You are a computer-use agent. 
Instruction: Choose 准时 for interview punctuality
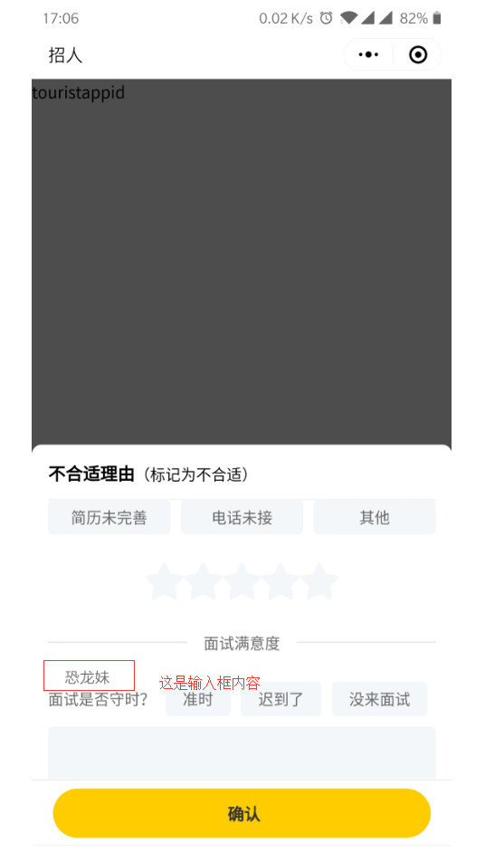pyautogui.click(x=198, y=699)
